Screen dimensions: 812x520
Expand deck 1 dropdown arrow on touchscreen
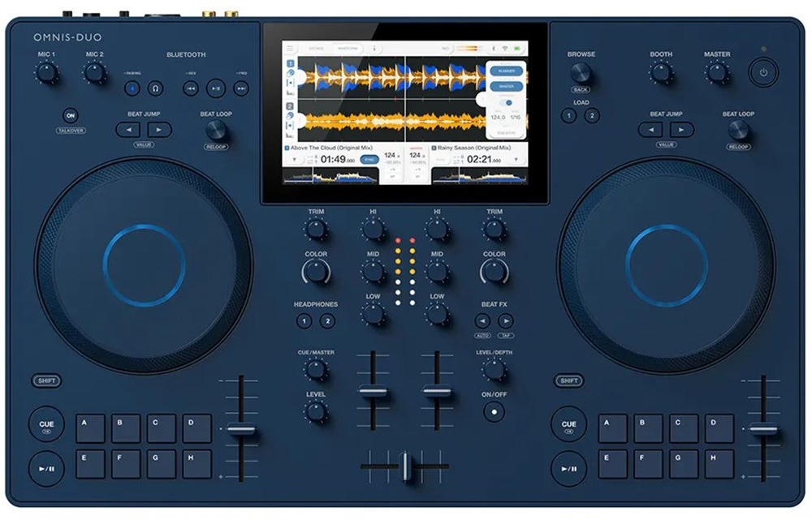click(294, 160)
